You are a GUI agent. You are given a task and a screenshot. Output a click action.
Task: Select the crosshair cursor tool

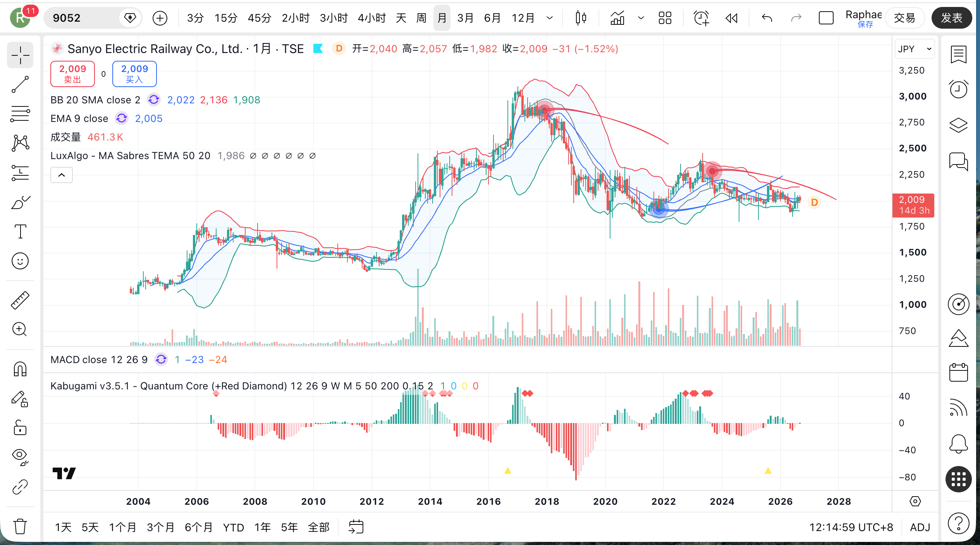click(x=20, y=55)
